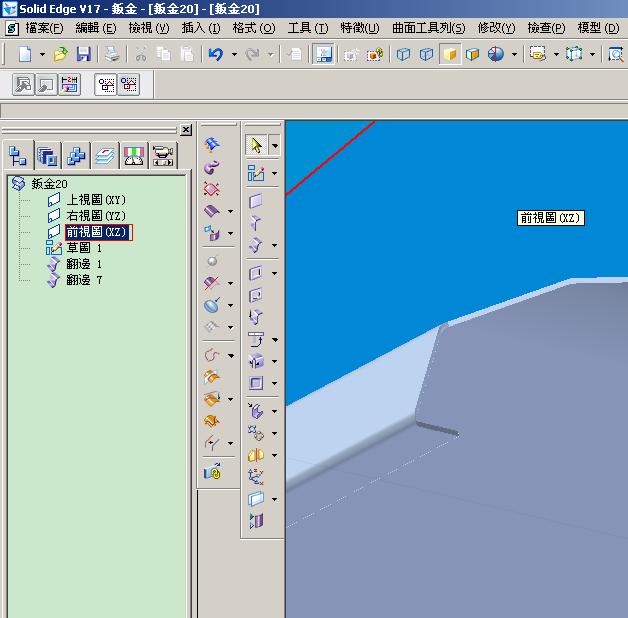
Task: Open the 檔案(F) menu
Action: tap(44, 28)
